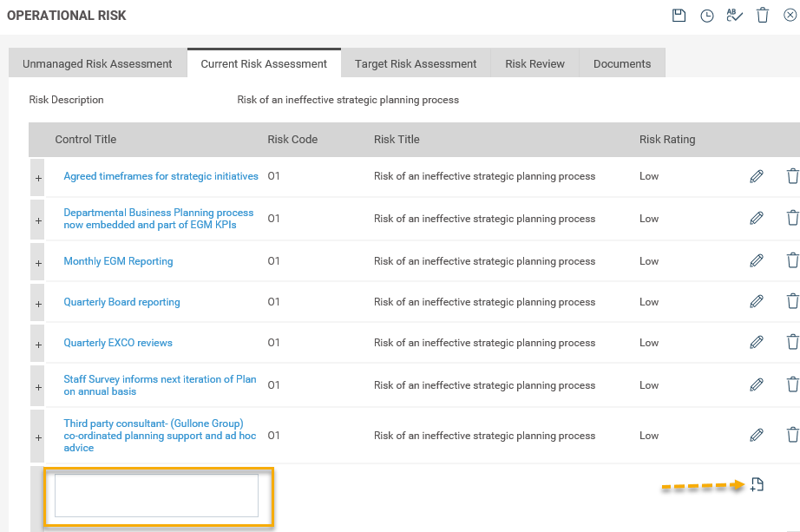Screen dimensions: 800x532
Task: Expand the Monthly EGM Reporting row
Action: click(x=38, y=262)
